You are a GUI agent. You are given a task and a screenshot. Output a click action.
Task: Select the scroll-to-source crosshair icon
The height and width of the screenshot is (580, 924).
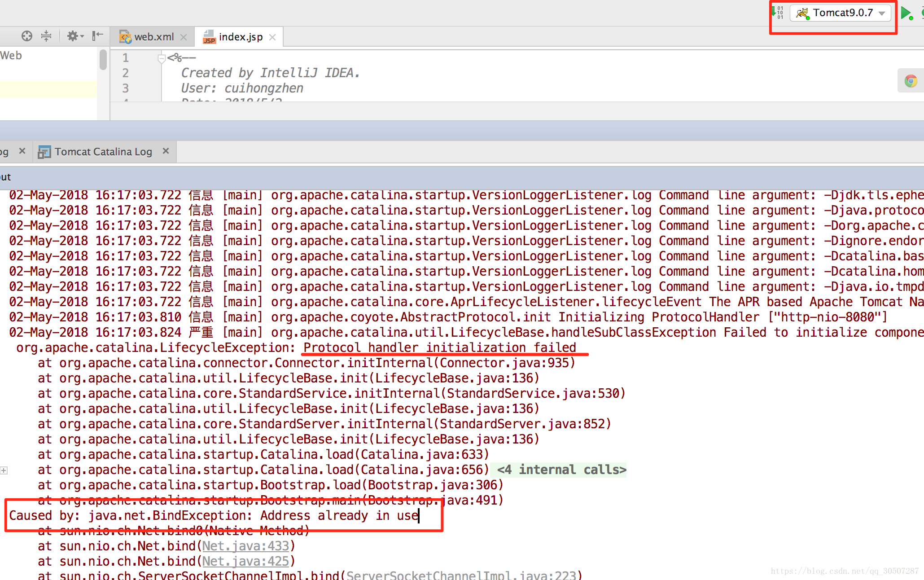click(x=26, y=35)
